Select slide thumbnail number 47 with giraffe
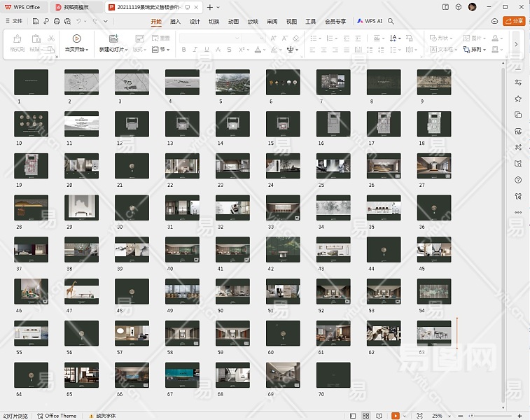This screenshot has width=530, height=420. [x=82, y=292]
